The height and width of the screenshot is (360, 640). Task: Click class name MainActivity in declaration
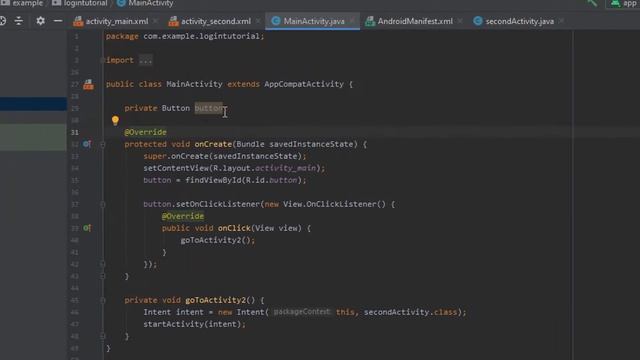(x=194, y=84)
